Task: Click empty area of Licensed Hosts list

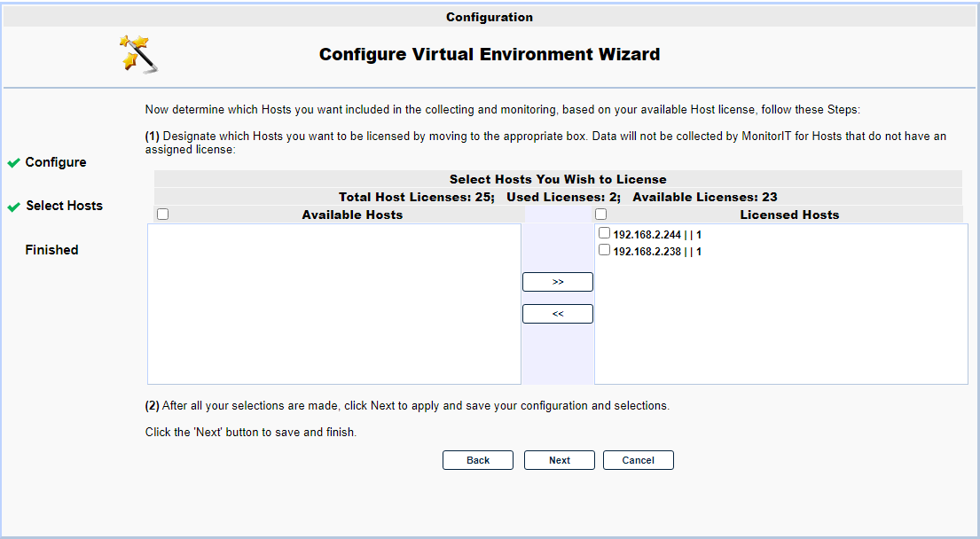Action: (780, 328)
